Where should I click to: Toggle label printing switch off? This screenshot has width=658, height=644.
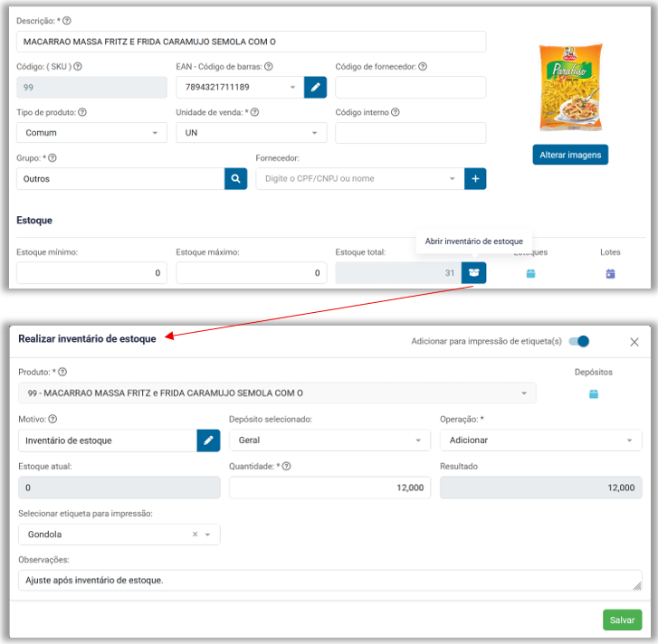tap(578, 341)
